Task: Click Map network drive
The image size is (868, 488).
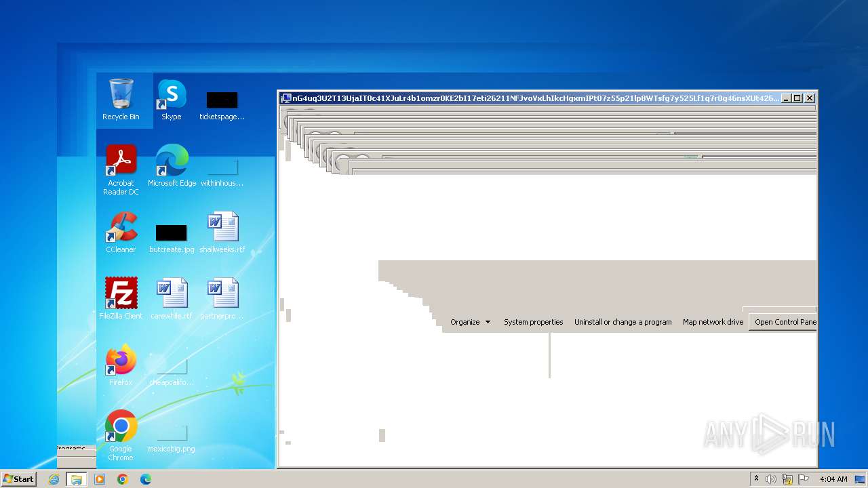Action: tap(713, 322)
